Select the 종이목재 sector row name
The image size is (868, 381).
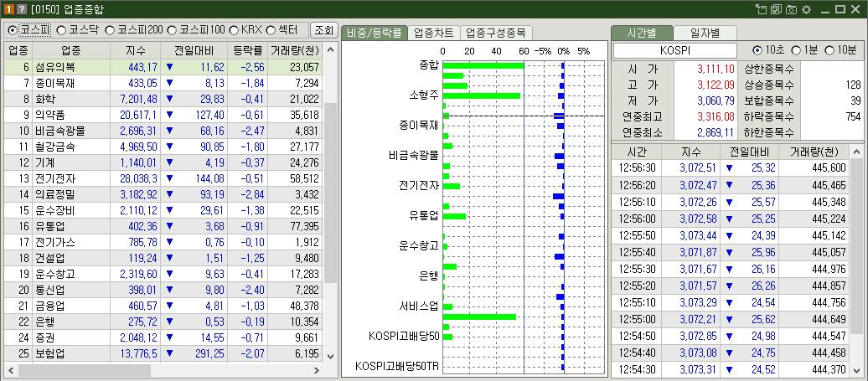click(53, 84)
